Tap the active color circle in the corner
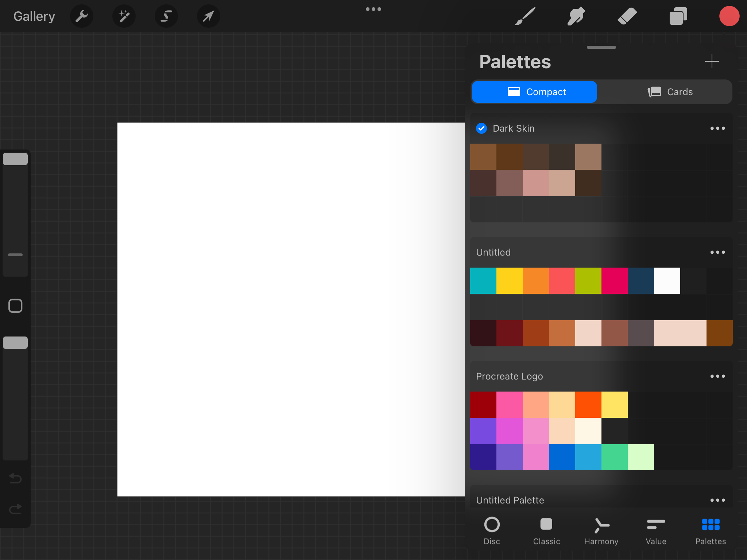This screenshot has height=560, width=747. (x=729, y=16)
